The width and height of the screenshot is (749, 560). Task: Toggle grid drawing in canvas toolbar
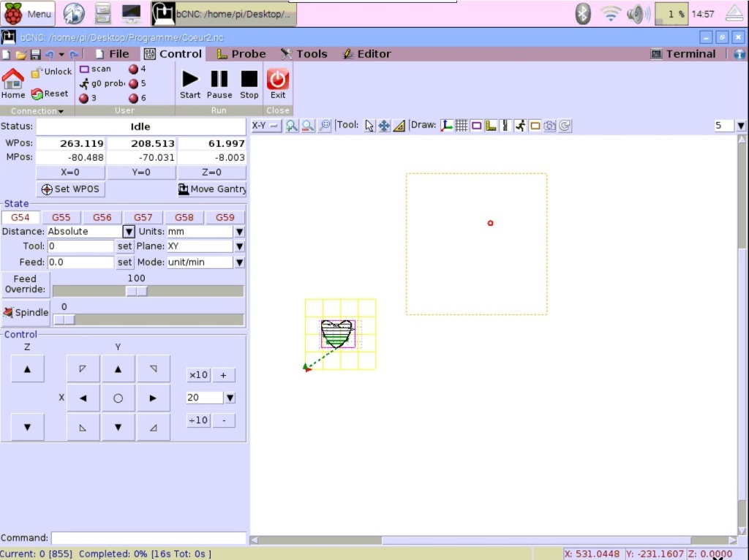click(462, 126)
